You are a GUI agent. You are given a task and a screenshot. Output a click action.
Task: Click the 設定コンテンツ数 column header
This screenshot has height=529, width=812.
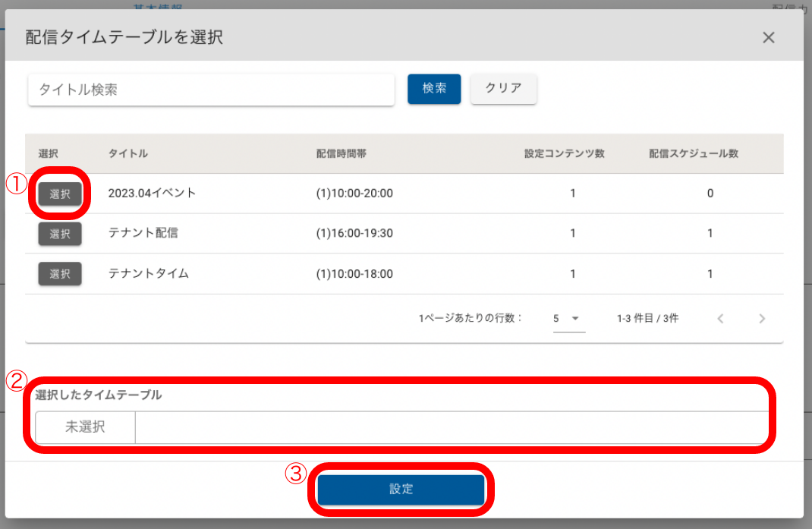point(564,154)
